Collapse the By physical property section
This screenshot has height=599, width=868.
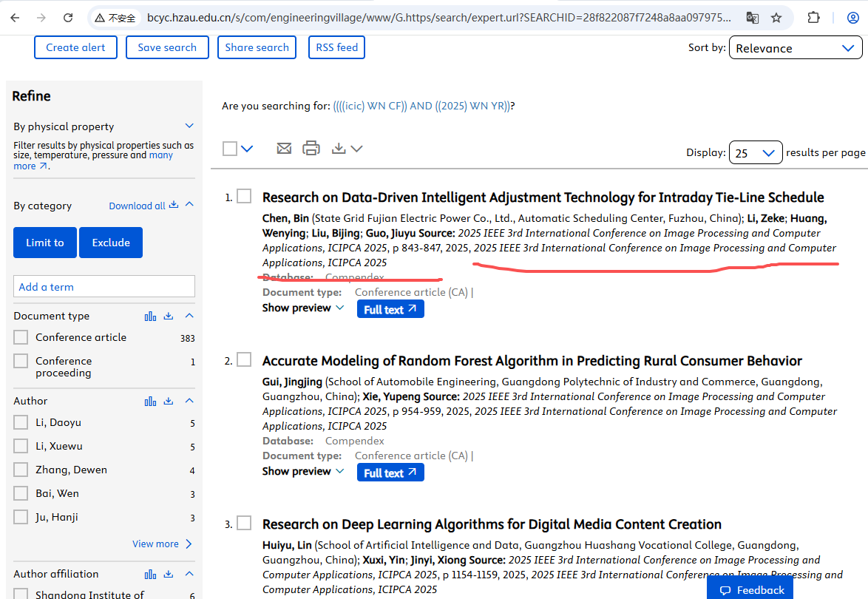(189, 126)
